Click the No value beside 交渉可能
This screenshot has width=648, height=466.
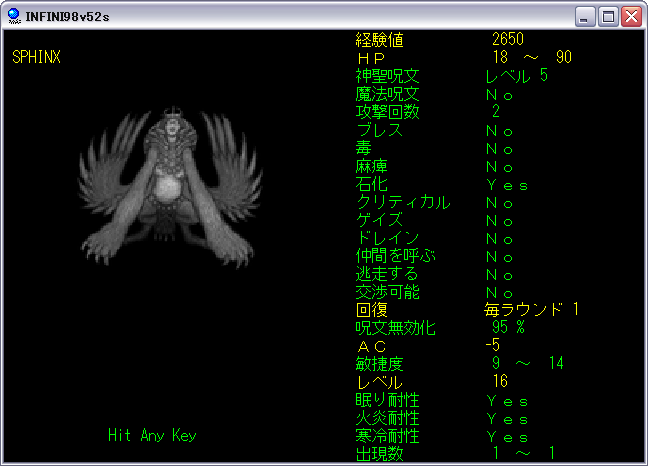(499, 293)
